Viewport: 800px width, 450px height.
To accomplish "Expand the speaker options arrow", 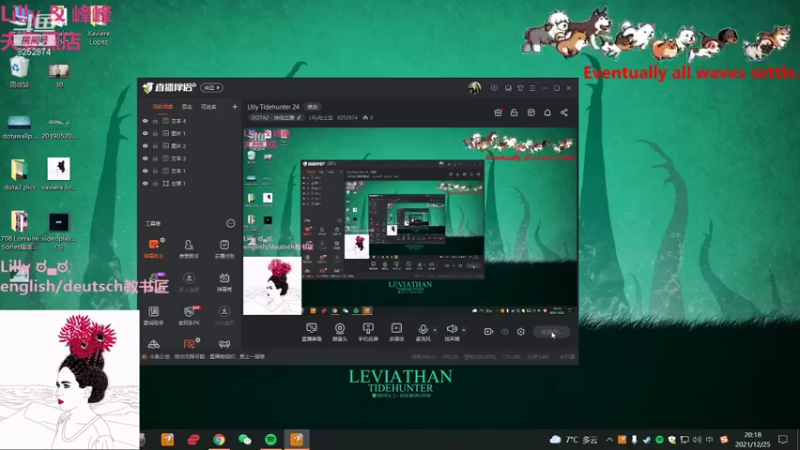I will click(x=463, y=330).
